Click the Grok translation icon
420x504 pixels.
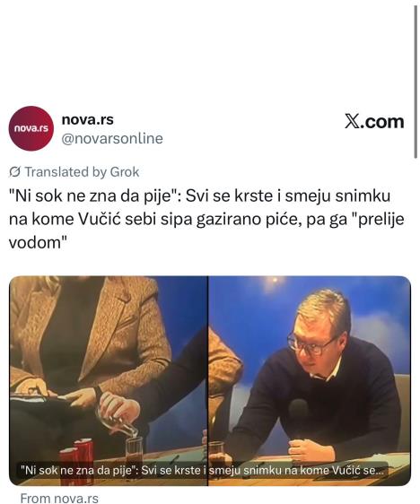(x=14, y=172)
